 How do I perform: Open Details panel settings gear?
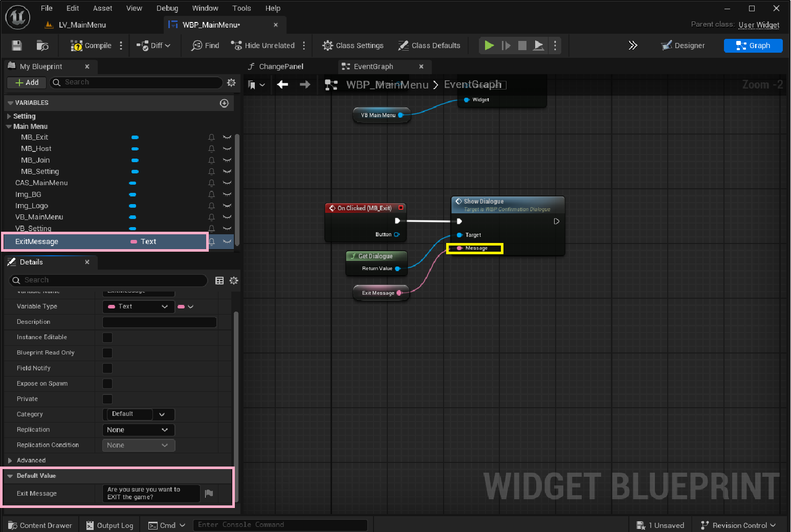tap(234, 280)
